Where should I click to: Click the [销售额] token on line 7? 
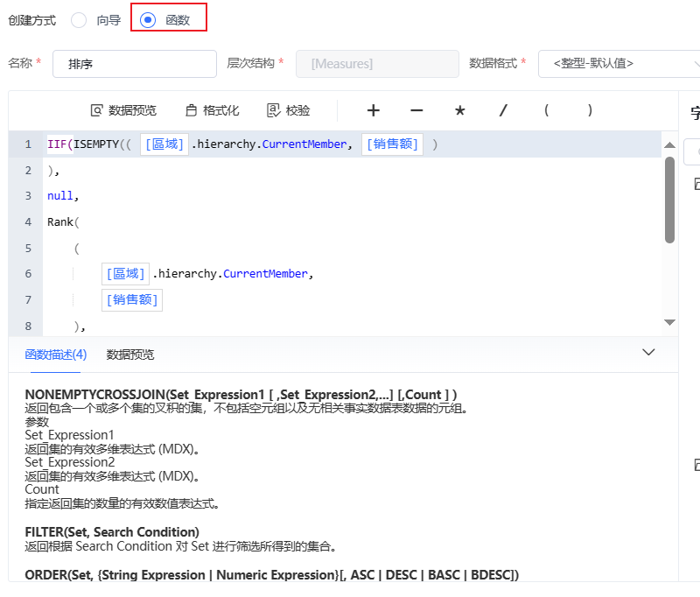coord(132,300)
